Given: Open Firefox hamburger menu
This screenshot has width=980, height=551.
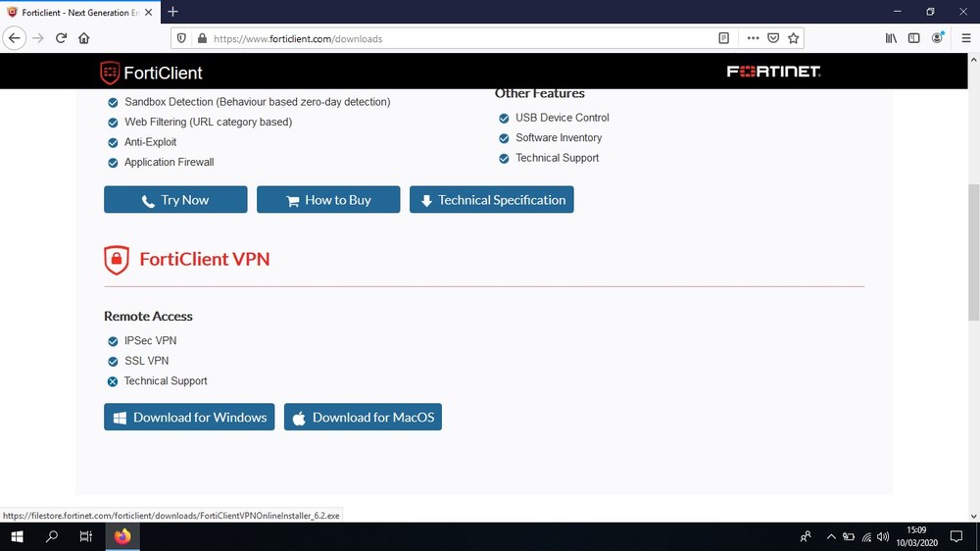Looking at the screenshot, I should tap(965, 38).
